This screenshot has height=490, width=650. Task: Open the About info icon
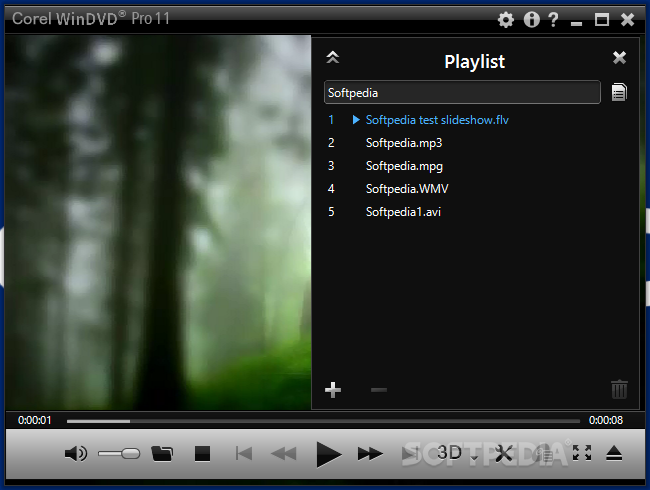531,19
